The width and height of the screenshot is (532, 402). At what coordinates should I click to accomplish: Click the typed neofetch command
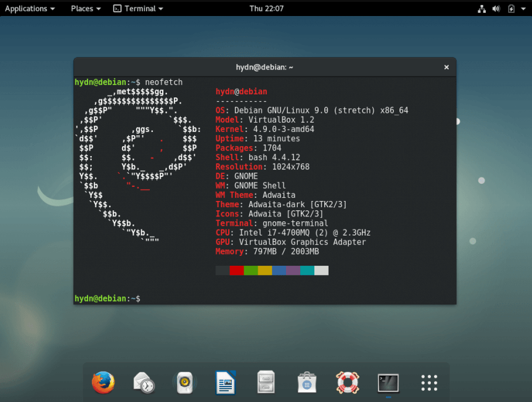(x=163, y=82)
